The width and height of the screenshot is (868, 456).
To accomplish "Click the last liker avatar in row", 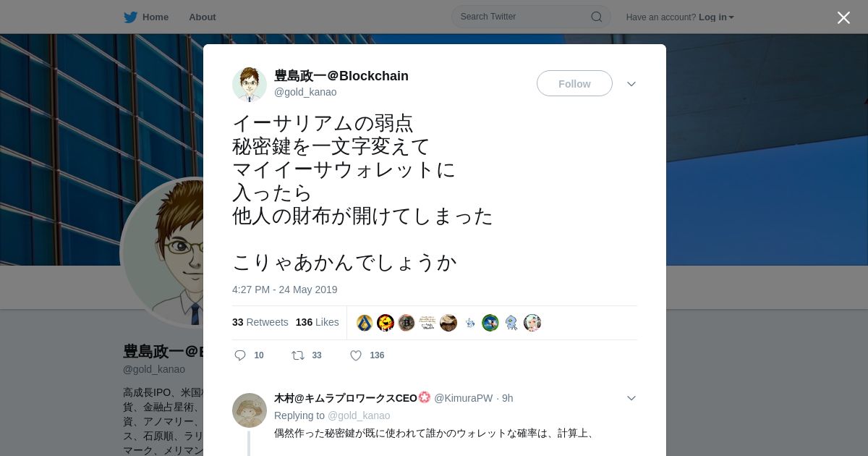I will 532,323.
